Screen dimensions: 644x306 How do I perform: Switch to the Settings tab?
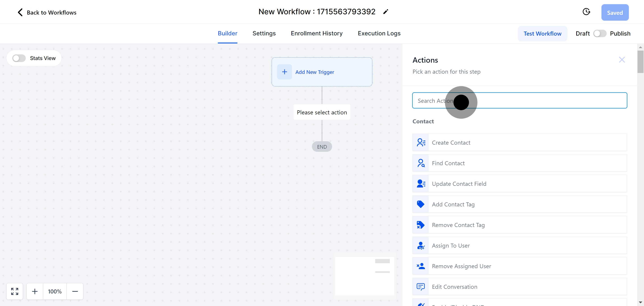click(264, 34)
